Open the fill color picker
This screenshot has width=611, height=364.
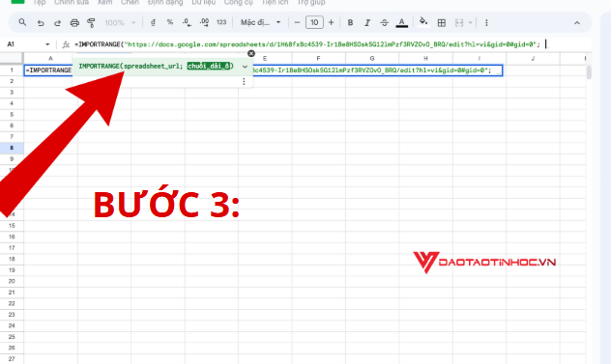423,22
